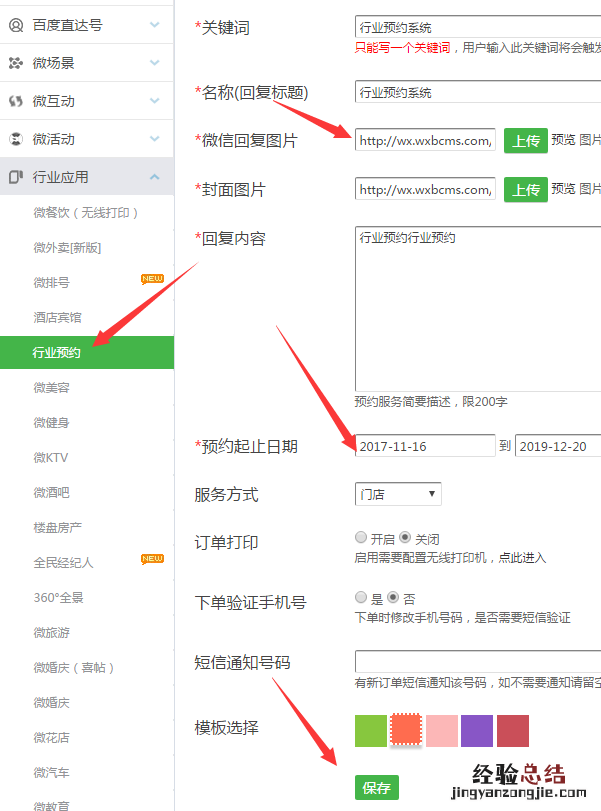Open 微排号 menu item

click(51, 283)
